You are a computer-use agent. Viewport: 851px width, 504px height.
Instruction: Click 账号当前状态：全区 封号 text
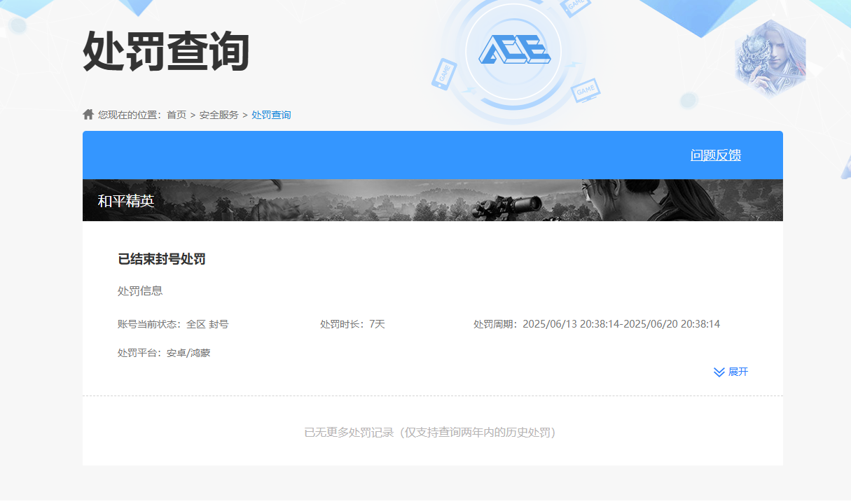click(x=173, y=324)
